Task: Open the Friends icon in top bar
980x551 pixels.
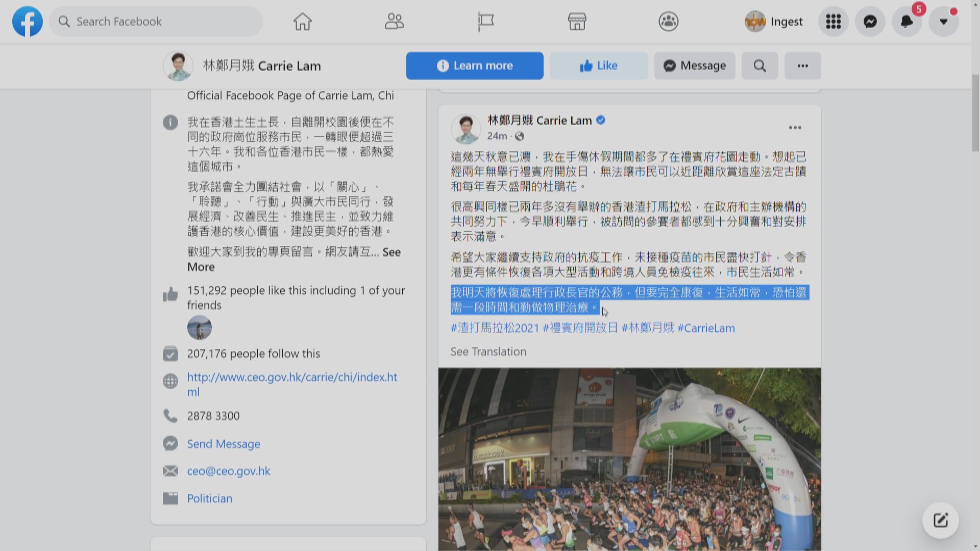Action: pyautogui.click(x=394, y=21)
